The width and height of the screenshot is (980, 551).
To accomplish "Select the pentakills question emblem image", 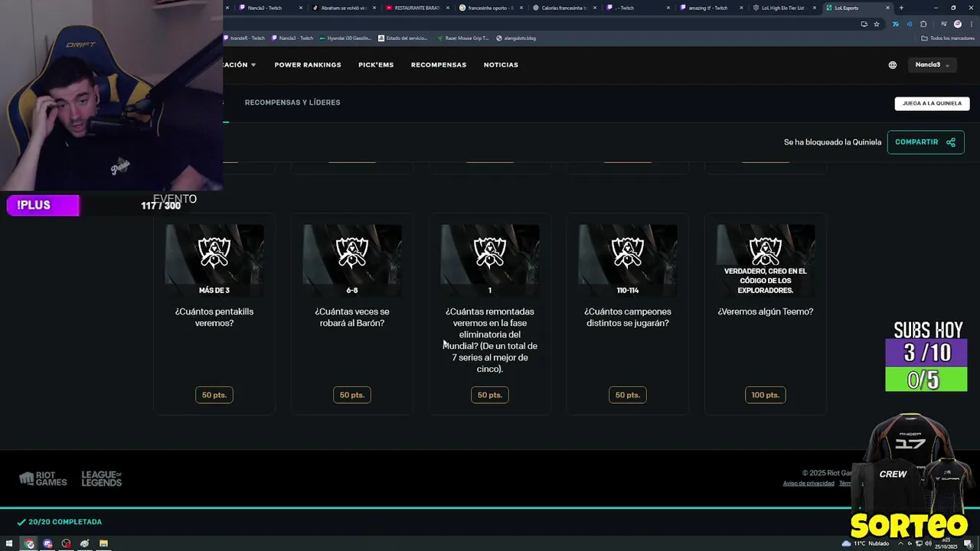I will coord(214,254).
